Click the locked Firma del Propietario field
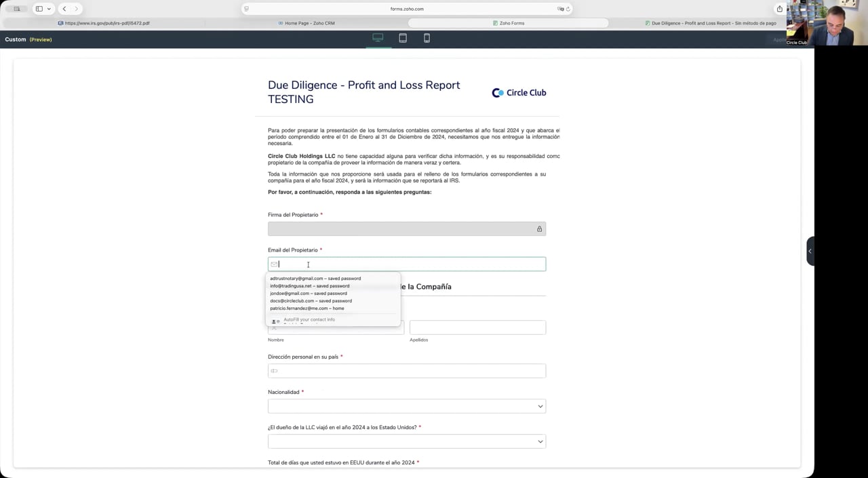This screenshot has width=868, height=478. tap(407, 228)
